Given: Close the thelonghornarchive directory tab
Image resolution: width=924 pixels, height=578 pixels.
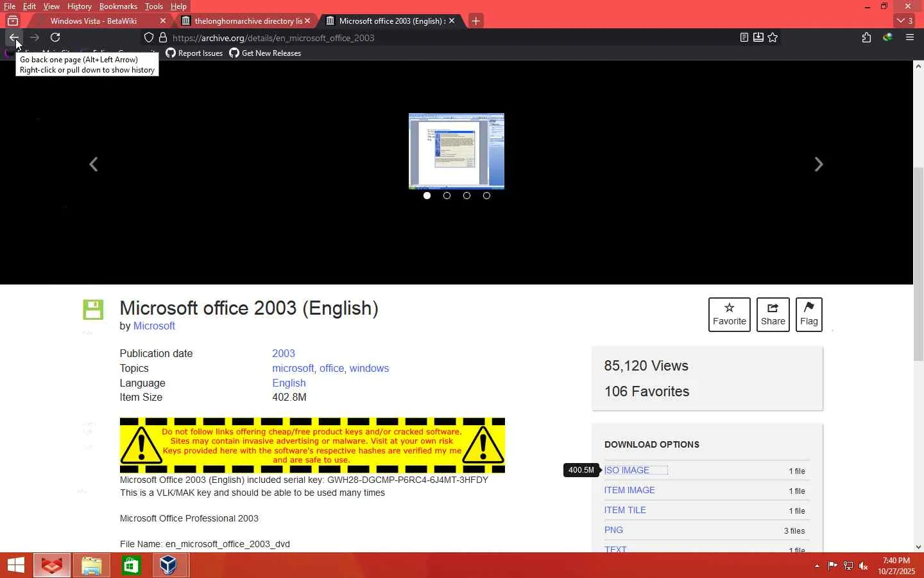Looking at the screenshot, I should click(x=307, y=21).
